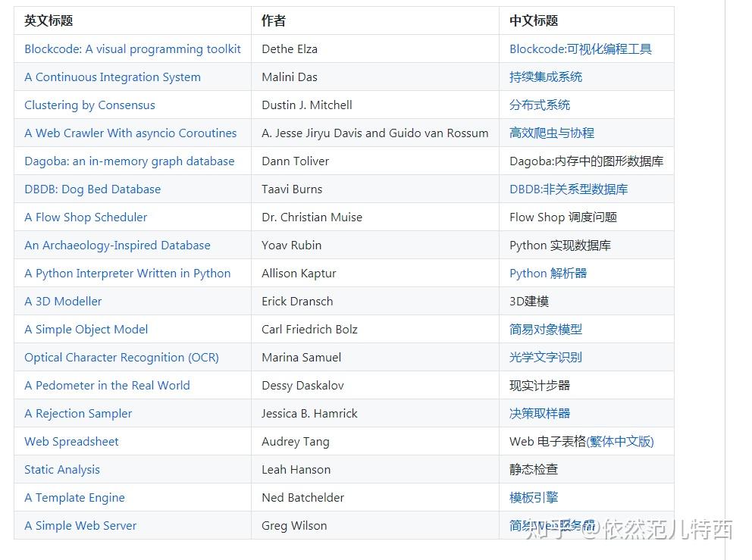Select author name Dann Toliver
Image resolution: width=752 pixels, height=560 pixels.
coord(296,161)
